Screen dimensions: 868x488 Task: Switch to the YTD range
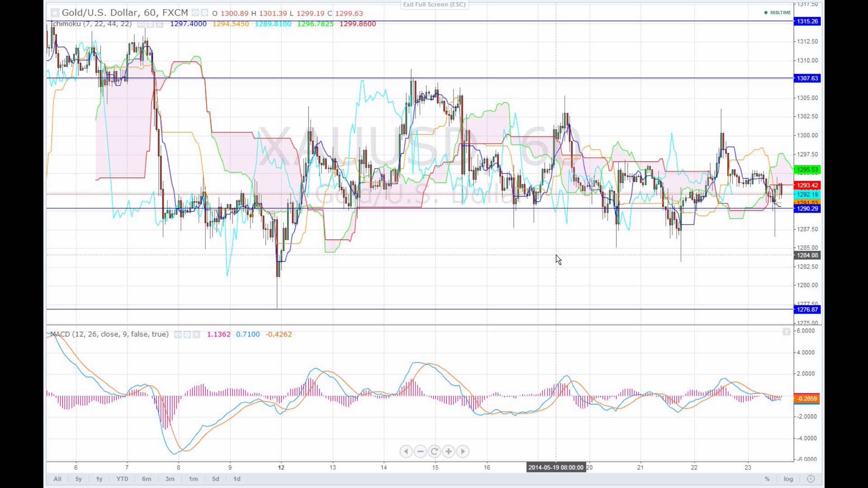(122, 479)
